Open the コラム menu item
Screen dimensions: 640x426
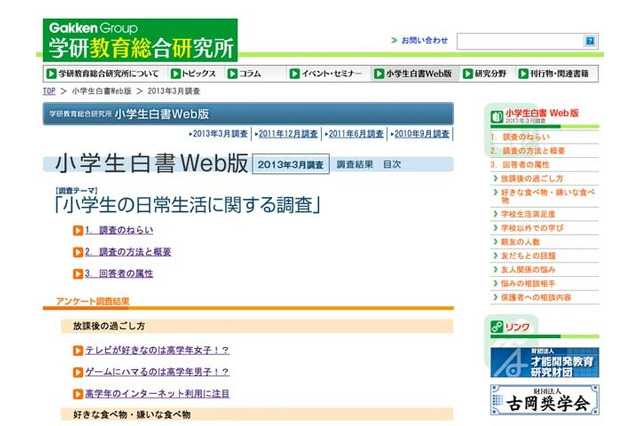[x=245, y=73]
